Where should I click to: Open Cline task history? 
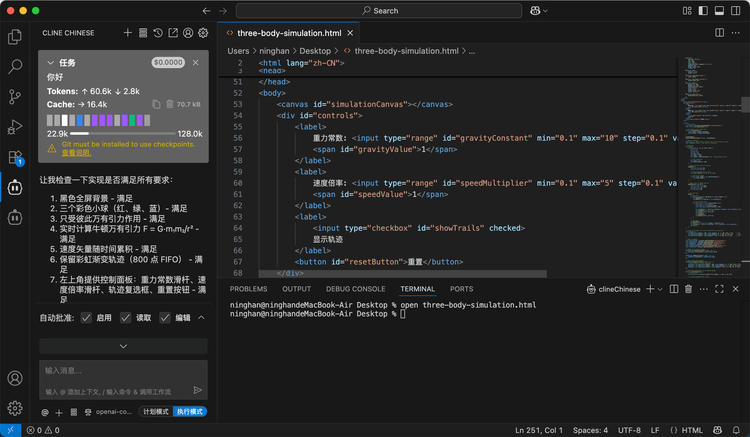[158, 33]
